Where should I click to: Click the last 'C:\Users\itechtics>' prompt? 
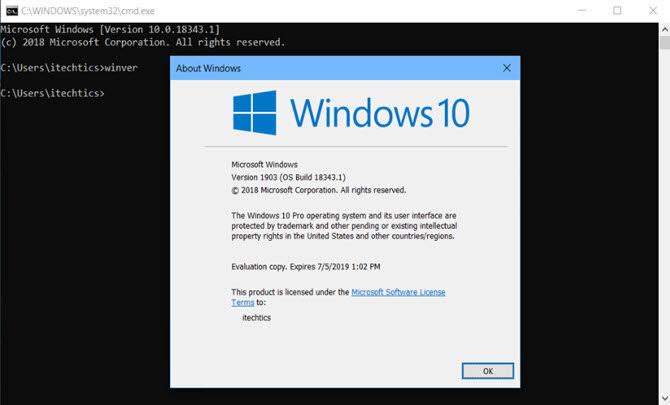pyautogui.click(x=52, y=93)
